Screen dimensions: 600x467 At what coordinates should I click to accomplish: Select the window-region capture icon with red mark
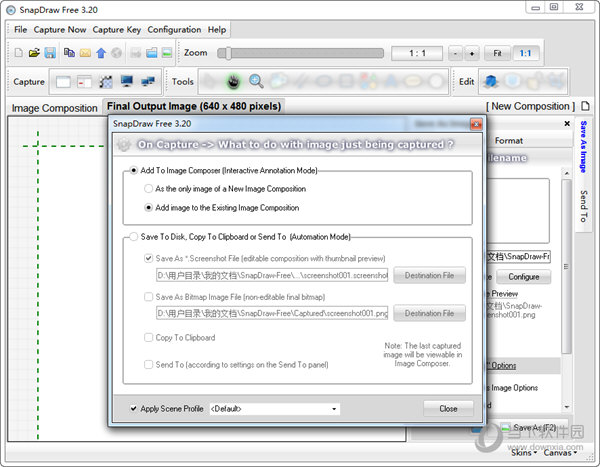(84, 82)
